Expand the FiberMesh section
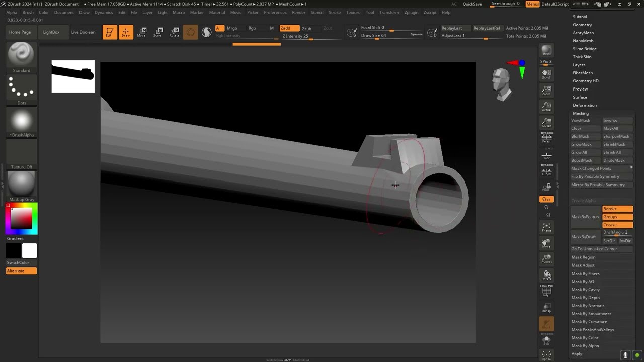 (583, 73)
